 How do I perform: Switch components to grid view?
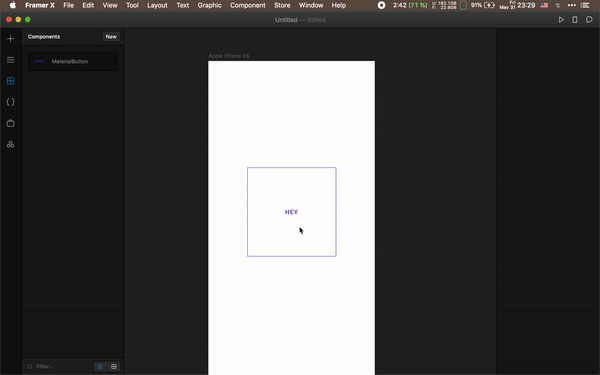coord(114,366)
